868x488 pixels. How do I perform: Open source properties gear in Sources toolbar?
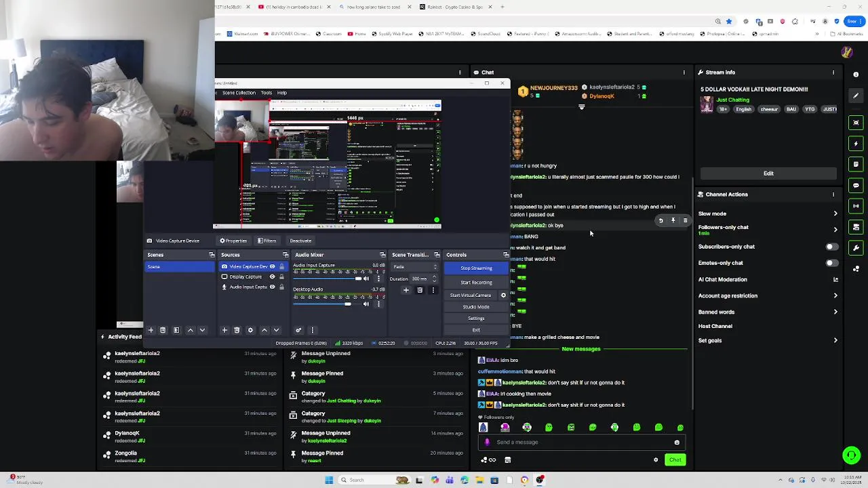point(250,330)
